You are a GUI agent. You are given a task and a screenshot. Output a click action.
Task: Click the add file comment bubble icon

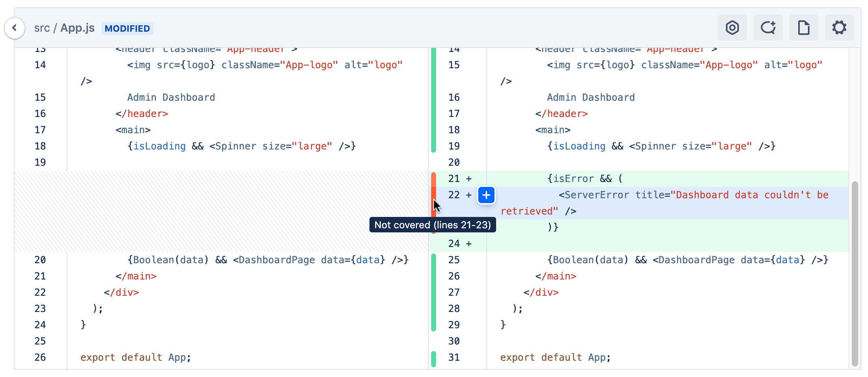(x=768, y=28)
